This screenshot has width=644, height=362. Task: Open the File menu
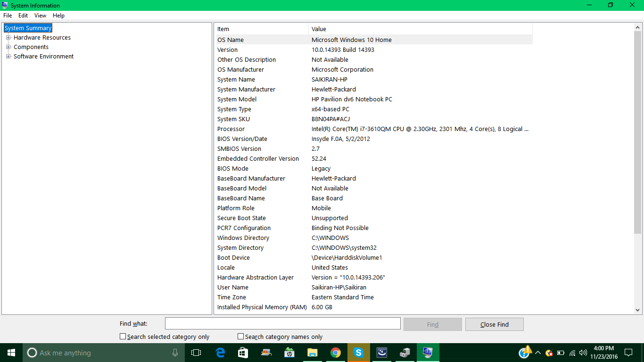click(x=8, y=16)
